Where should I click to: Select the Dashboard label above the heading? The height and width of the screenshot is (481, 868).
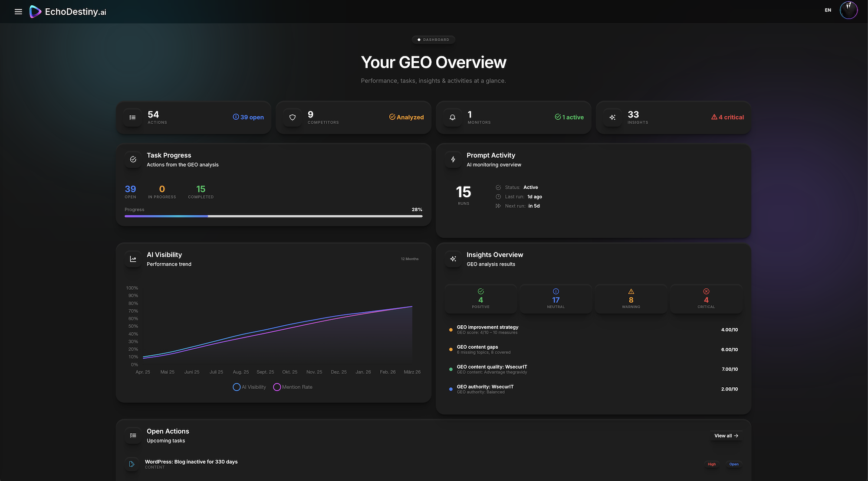pos(433,39)
